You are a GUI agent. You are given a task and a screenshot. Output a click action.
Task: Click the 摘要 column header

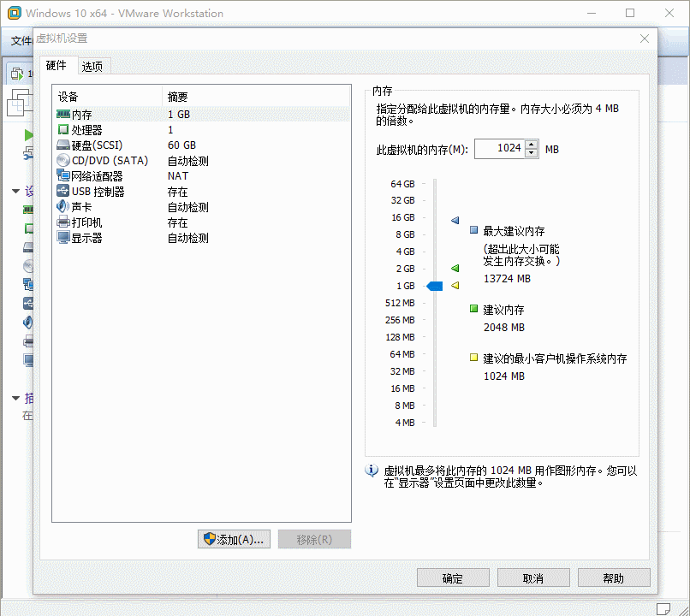[x=178, y=97]
